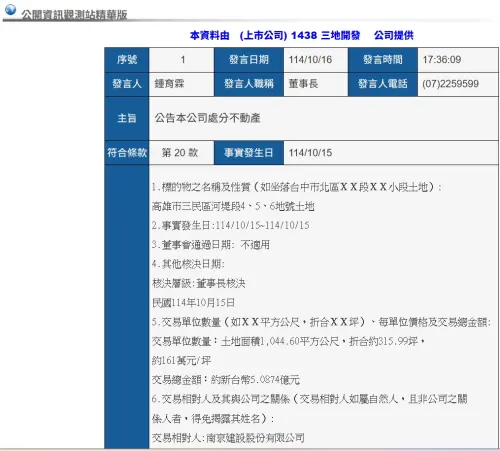Click the 發言人職稱 header cell
Screen dimensions: 500x451
coord(249,84)
